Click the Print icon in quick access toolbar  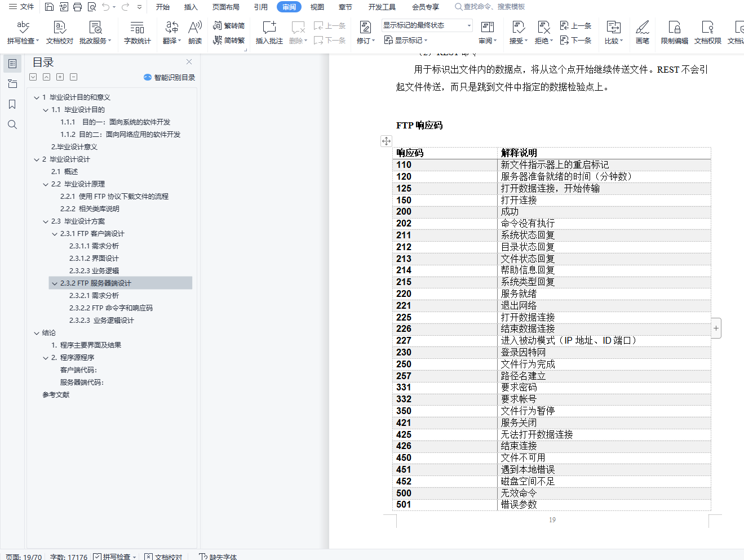coord(77,7)
